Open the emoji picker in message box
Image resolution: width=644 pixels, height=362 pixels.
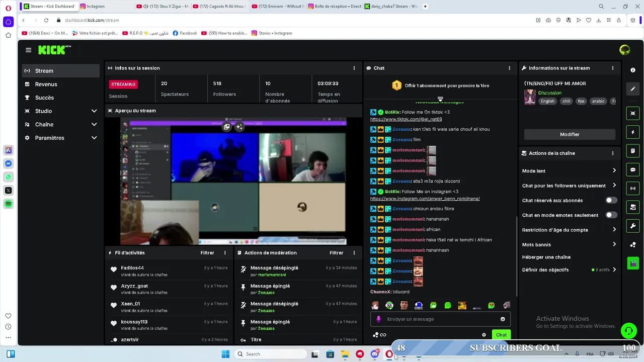(x=503, y=319)
